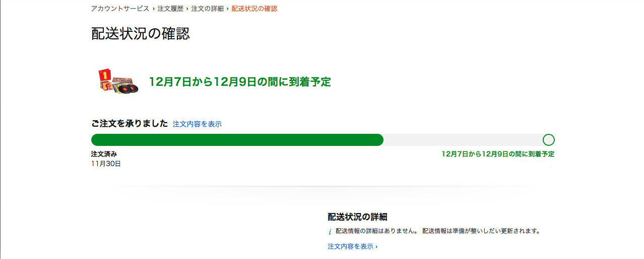Open 注文内容を表示 link under 配送状況の詳細
Screen dimensions: 644x259
(351, 246)
